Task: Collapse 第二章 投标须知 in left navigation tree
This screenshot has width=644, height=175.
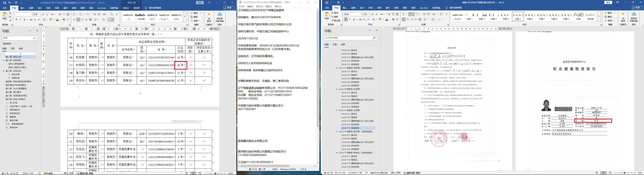Action: click(4, 60)
